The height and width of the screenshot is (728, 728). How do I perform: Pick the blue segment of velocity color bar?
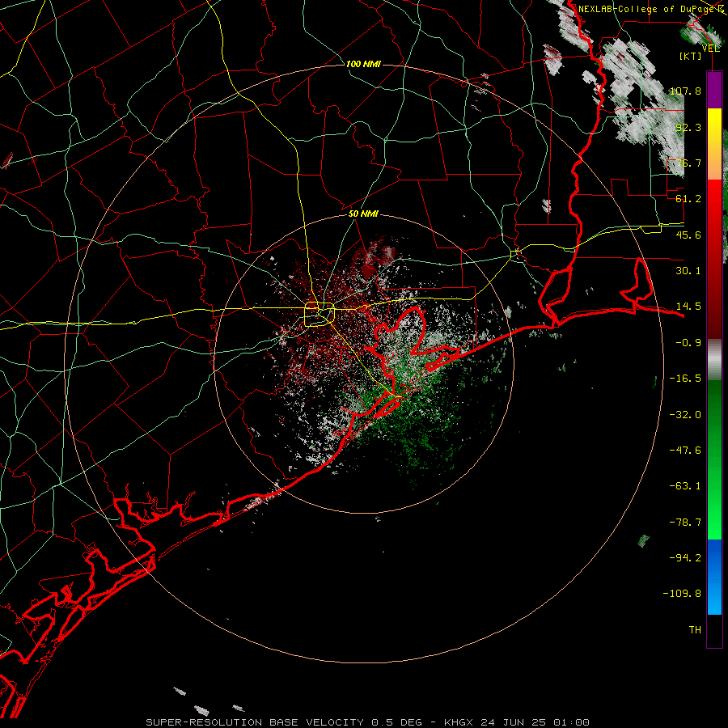click(714, 577)
